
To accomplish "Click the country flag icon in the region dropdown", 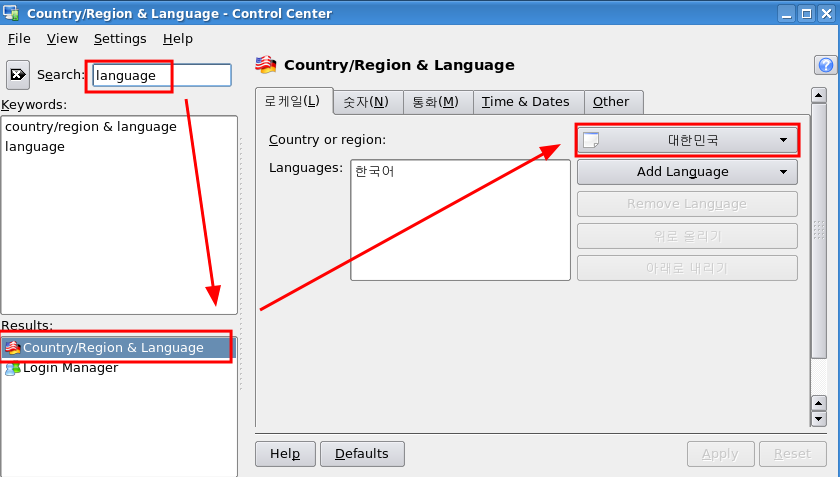I will pos(591,140).
